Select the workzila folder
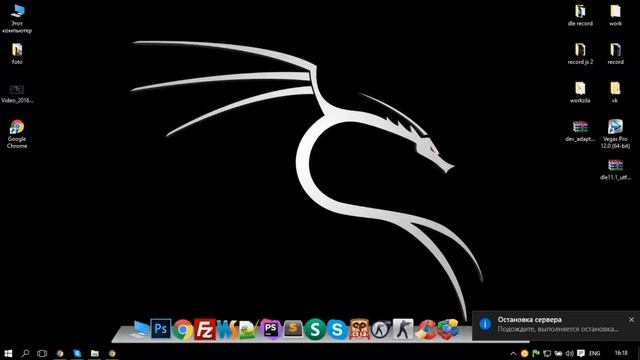 [x=580, y=92]
